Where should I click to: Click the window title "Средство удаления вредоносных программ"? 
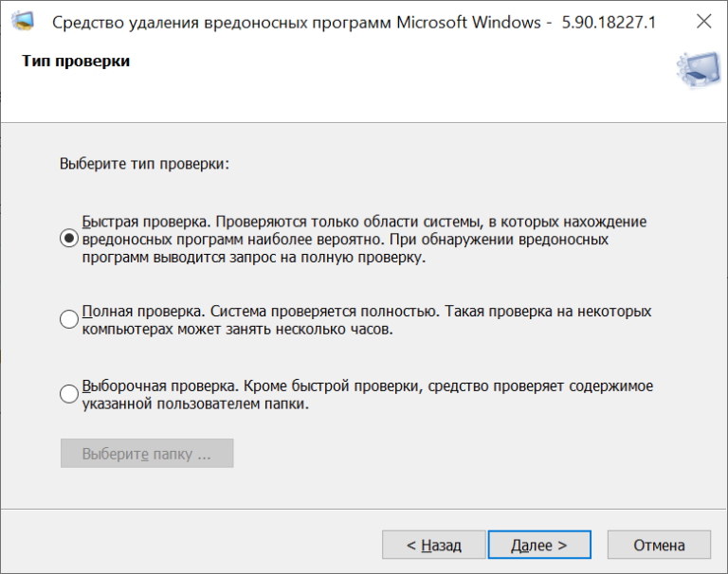tap(222, 23)
